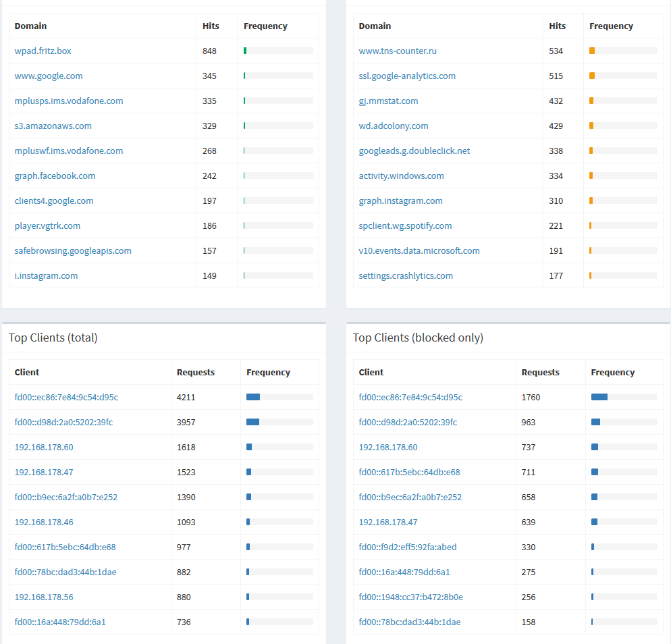This screenshot has width=671, height=644.
Task: Open player.vgtrk.com domain link
Action: click(47, 225)
